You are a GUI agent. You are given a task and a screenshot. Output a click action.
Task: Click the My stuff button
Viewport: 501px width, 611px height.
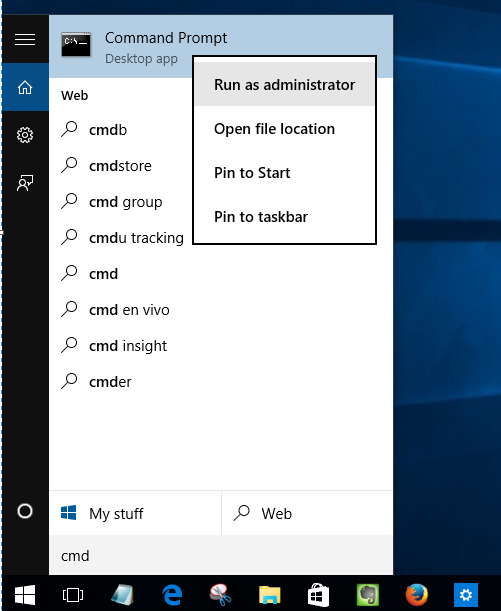coord(135,513)
